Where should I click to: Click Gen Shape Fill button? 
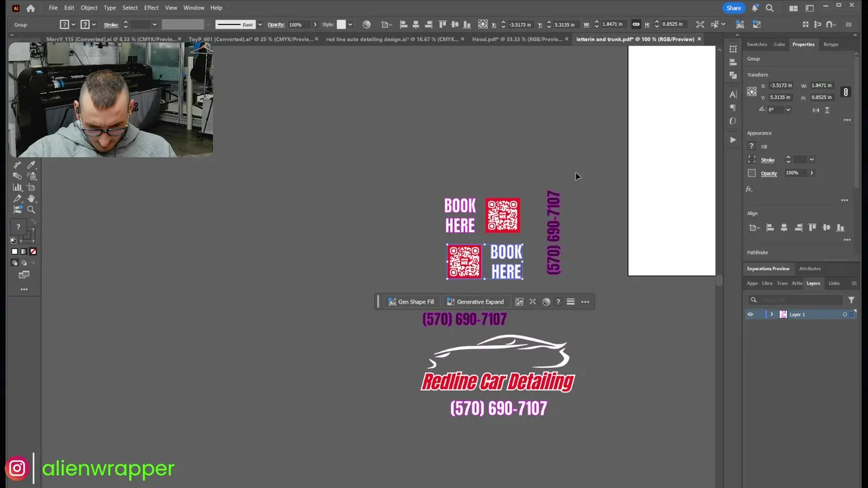coord(411,302)
